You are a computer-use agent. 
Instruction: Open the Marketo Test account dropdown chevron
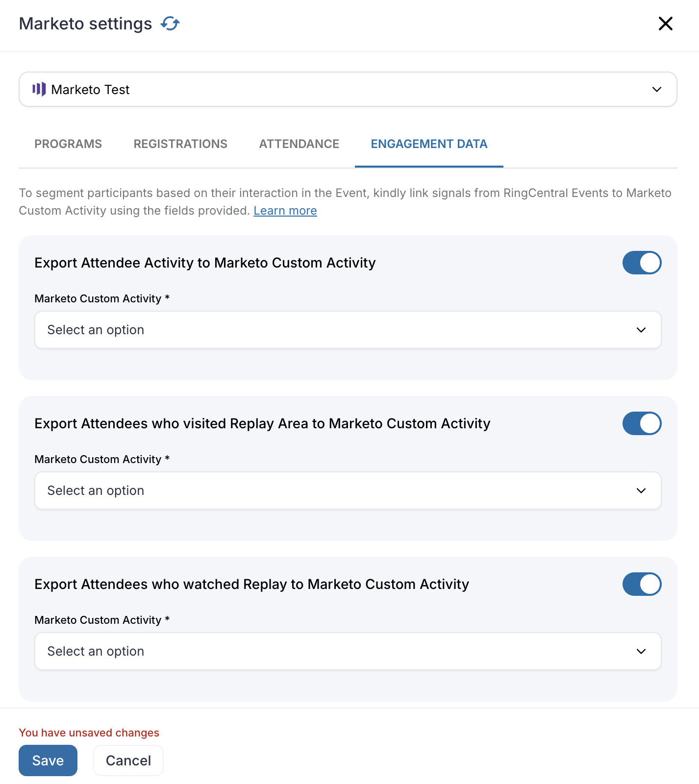(657, 89)
